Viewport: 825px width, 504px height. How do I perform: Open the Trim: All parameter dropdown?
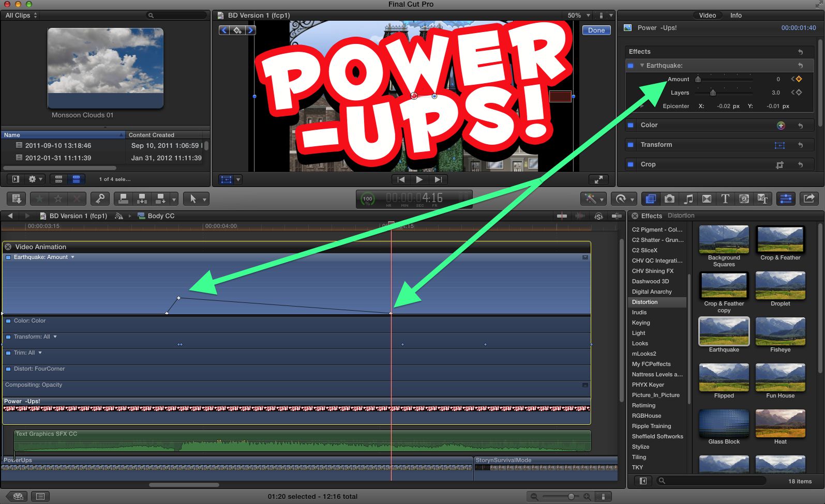coord(40,353)
